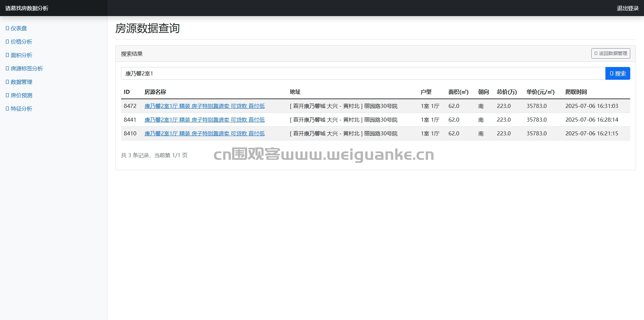Focus the search field containing 康乃馨2室1

tap(363, 74)
